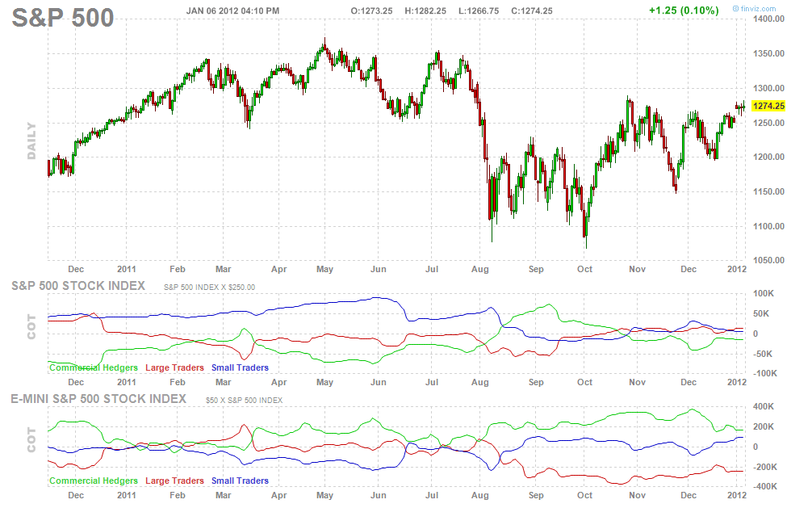Click the 1350.00 price axis label
Screen dimensions: 812x508
[768, 53]
